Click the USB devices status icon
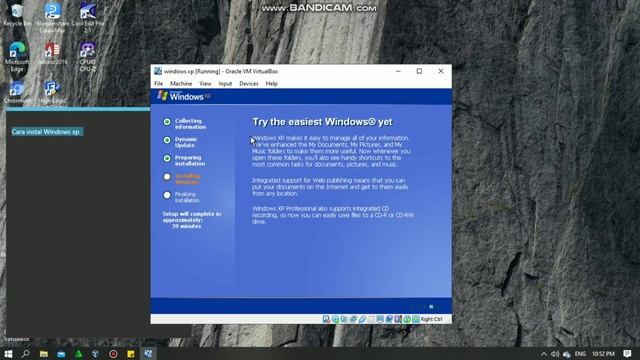The image size is (640, 360). (362, 319)
